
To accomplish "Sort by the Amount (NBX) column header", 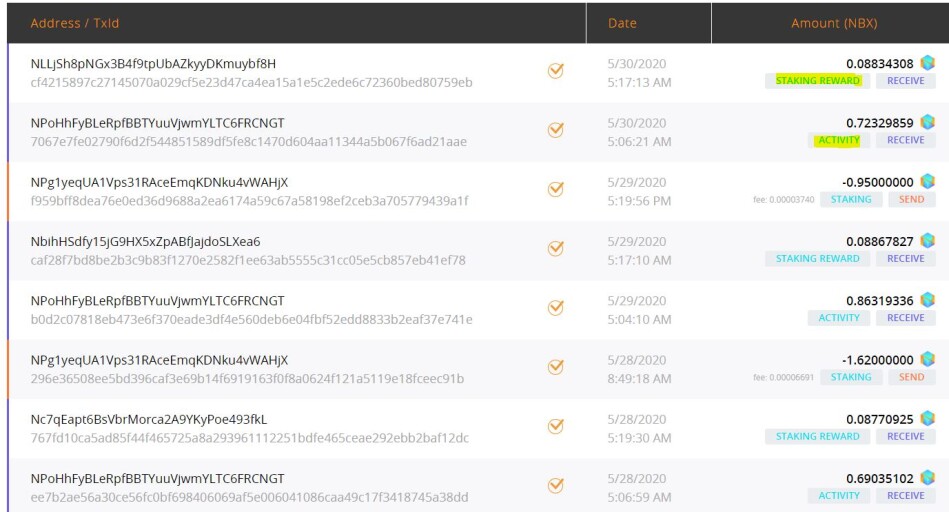I will (834, 23).
